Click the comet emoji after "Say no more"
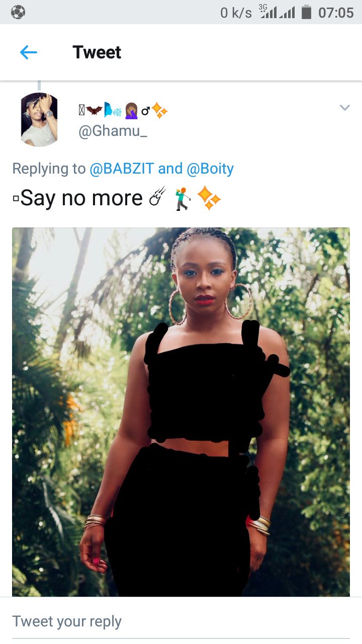Image resolution: width=362 pixels, height=644 pixels. coord(158,197)
